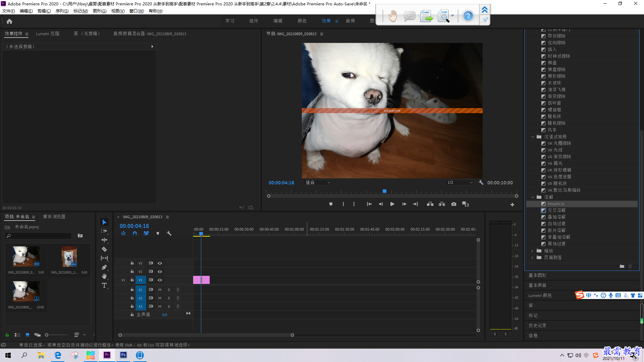Export frame with camera icon

(x=454, y=204)
